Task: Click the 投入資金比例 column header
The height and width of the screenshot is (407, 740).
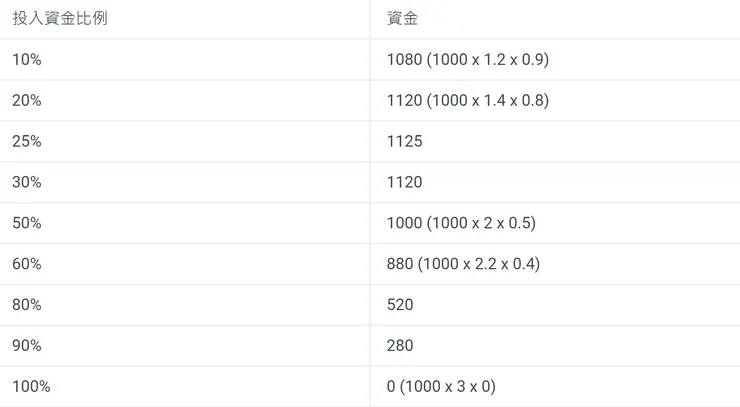Action: [x=59, y=19]
